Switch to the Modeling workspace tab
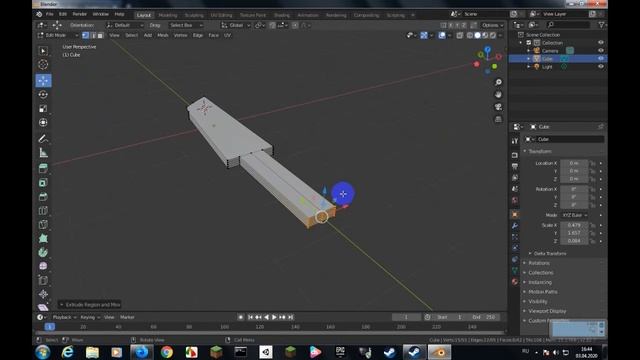640x360 pixels. pos(168,15)
